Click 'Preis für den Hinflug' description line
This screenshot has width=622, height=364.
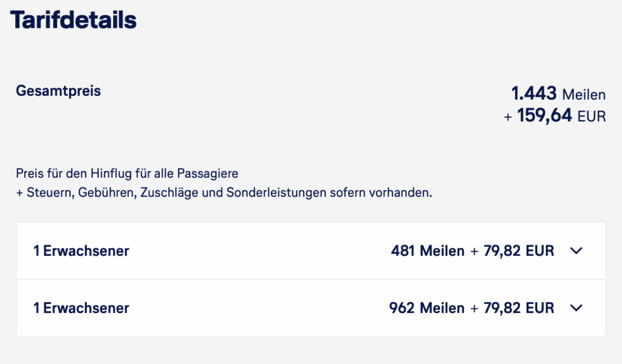128,174
